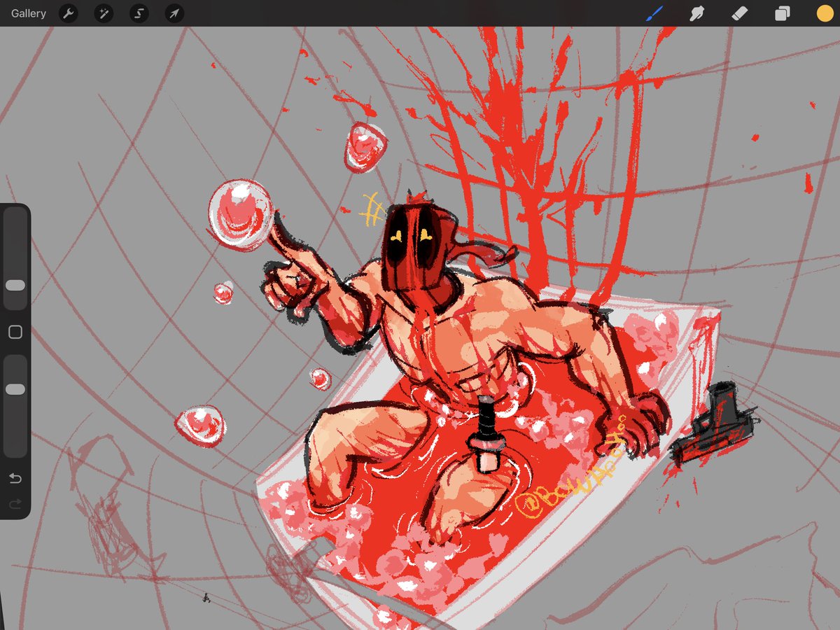Click the brush size slider handle

point(15,286)
